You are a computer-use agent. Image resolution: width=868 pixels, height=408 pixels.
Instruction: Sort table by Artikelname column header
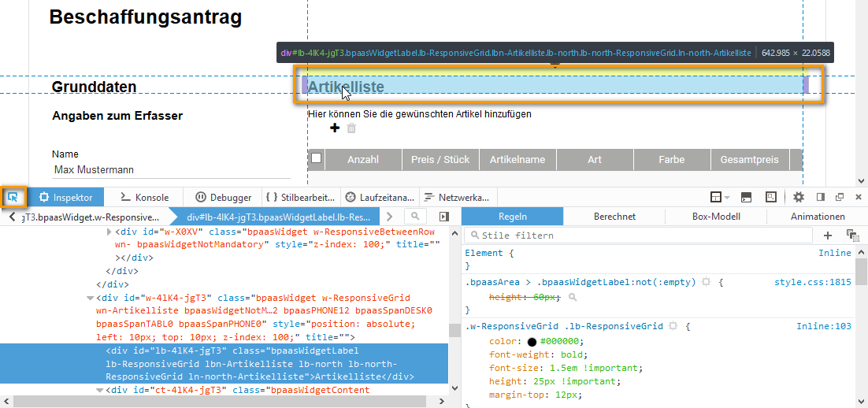click(x=517, y=160)
